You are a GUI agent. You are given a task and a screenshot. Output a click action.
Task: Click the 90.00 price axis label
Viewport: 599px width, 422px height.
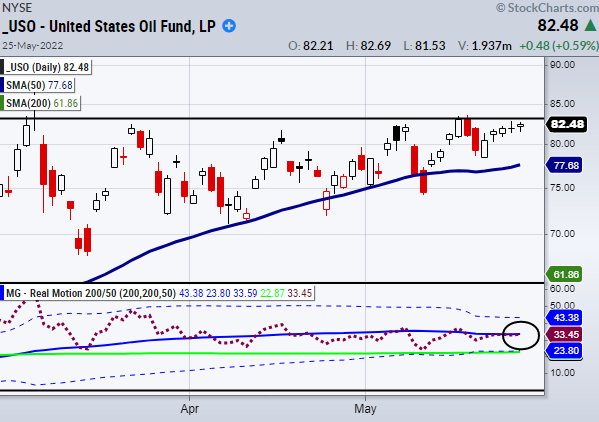coord(562,65)
